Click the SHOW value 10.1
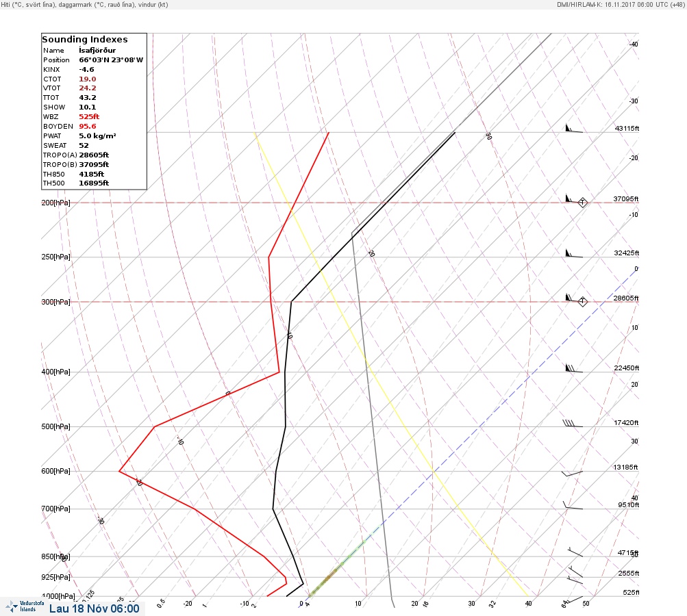687x616 pixels. point(87,107)
